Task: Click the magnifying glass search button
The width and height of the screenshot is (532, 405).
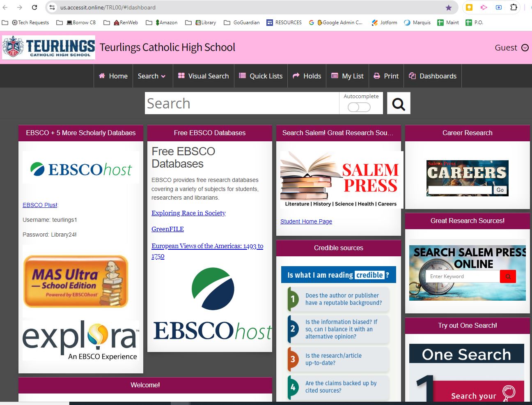Action: click(399, 103)
